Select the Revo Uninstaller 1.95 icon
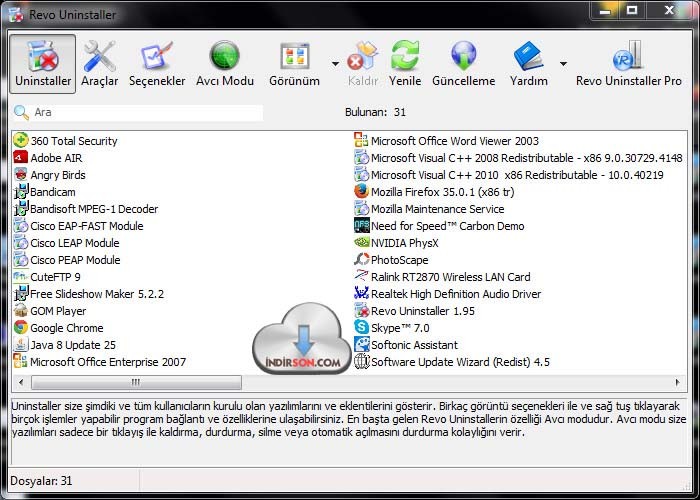Screen dimensions: 700x500 click(x=361, y=310)
